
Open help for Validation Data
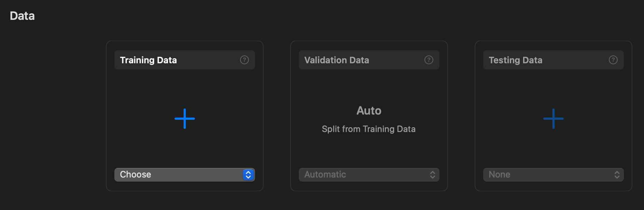(x=429, y=60)
